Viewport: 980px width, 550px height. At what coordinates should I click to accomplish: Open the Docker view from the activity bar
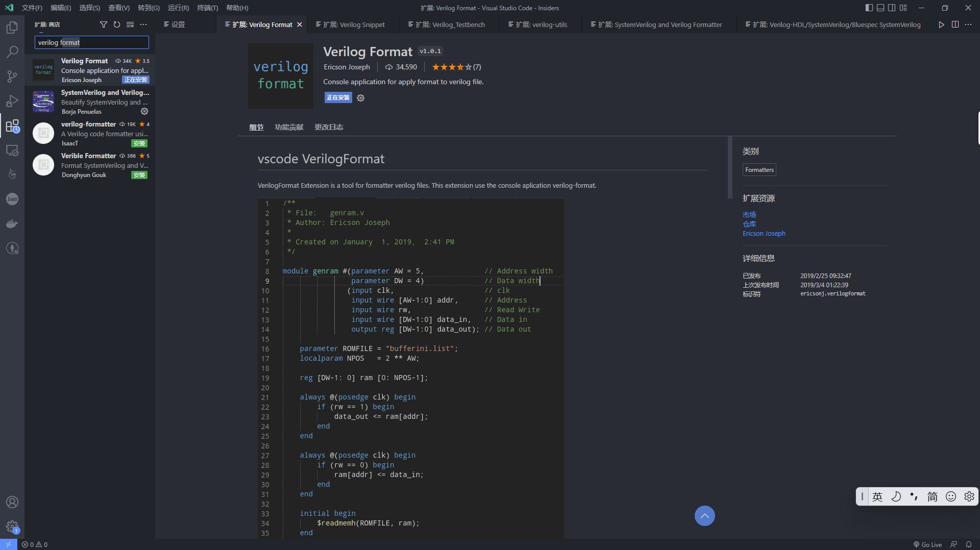click(12, 223)
